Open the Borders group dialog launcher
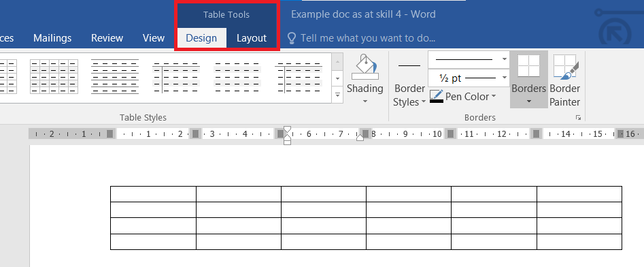 point(578,118)
